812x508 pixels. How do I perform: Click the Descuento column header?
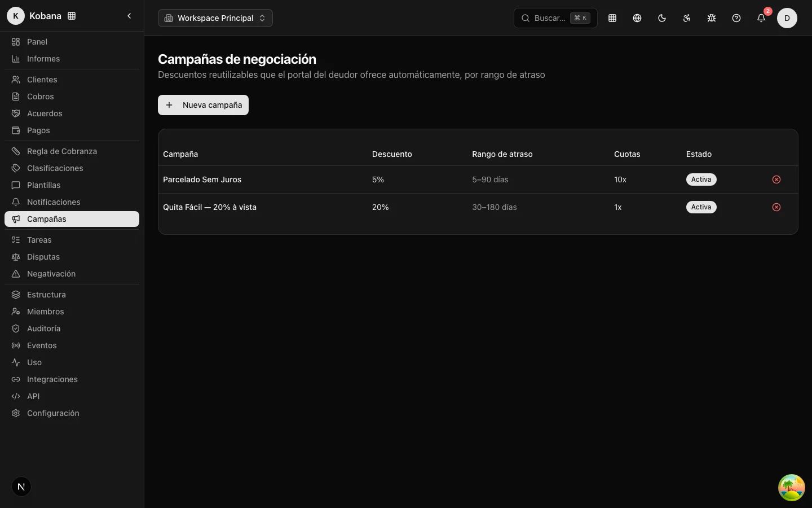tap(392, 154)
